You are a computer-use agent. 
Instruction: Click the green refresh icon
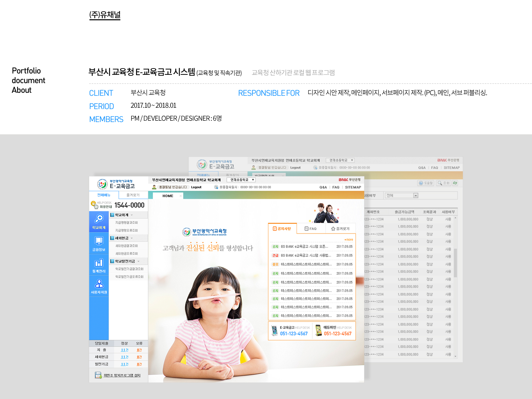click(455, 183)
